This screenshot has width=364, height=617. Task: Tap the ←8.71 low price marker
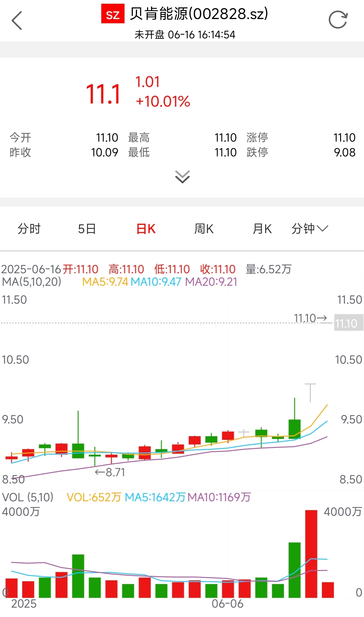[110, 473]
